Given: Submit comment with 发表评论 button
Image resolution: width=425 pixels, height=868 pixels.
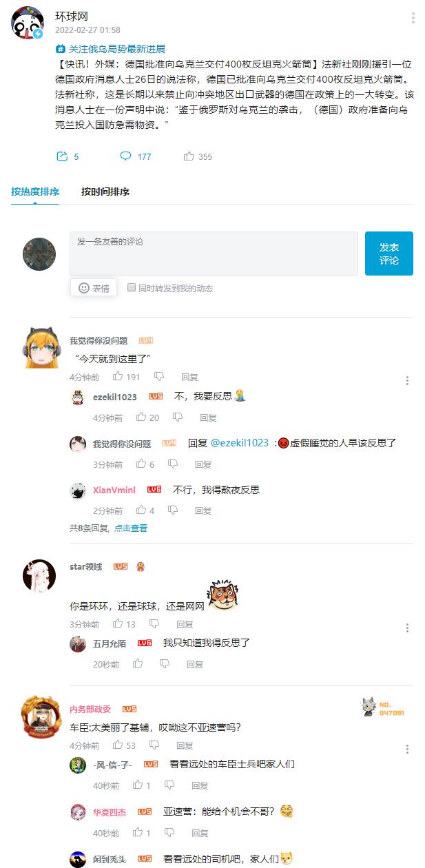Looking at the screenshot, I should (x=389, y=254).
